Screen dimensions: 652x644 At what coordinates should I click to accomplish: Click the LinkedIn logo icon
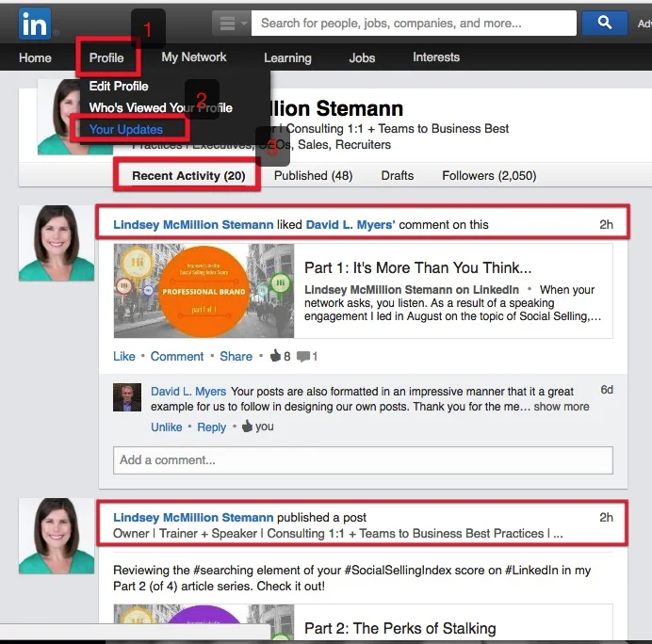point(35,24)
